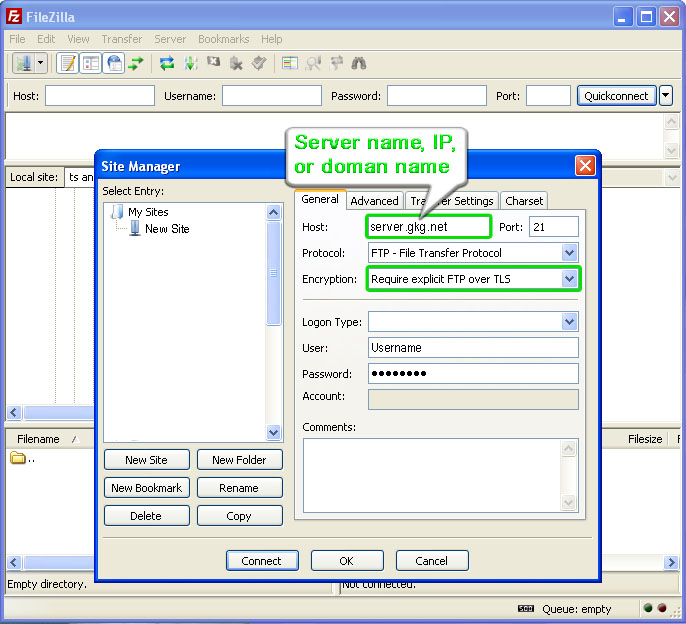Open the directory listing filters icon
Viewport: 686px width, 624px height.
tap(290, 63)
